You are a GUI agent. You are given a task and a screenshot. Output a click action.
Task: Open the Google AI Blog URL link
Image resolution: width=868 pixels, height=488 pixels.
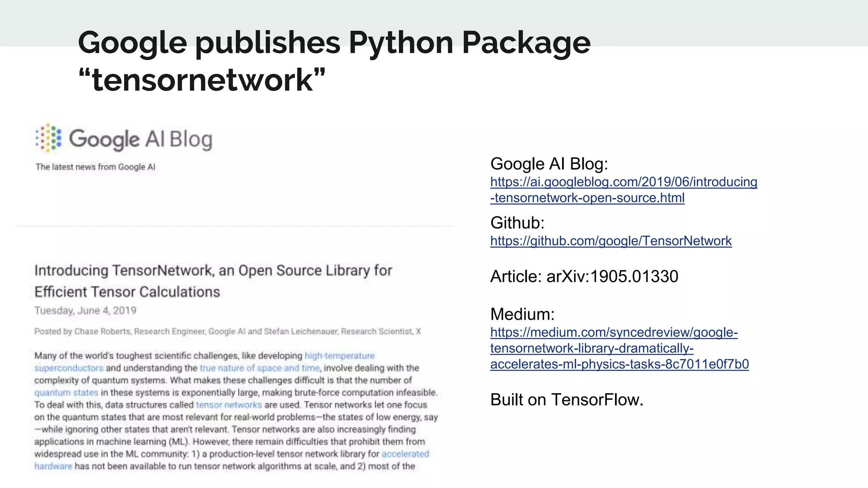click(x=623, y=182)
